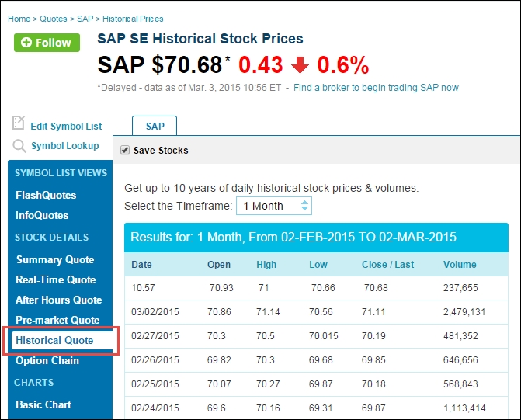Click close price 71.11
The width and height of the screenshot is (521, 420).
pos(373,312)
